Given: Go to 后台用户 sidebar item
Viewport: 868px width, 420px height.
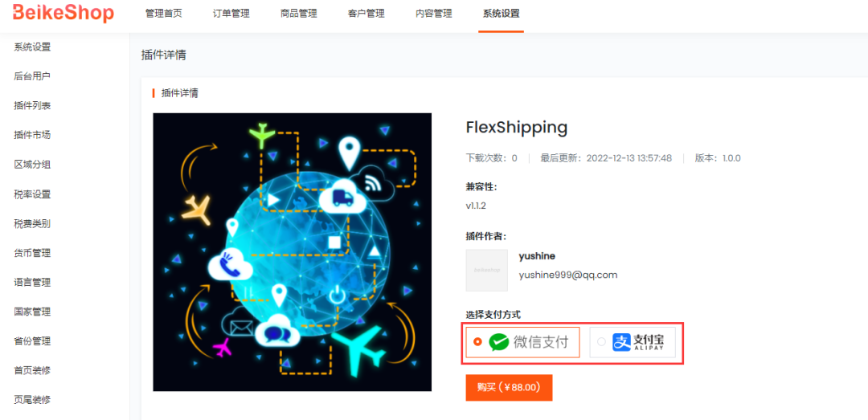Looking at the screenshot, I should (33, 76).
